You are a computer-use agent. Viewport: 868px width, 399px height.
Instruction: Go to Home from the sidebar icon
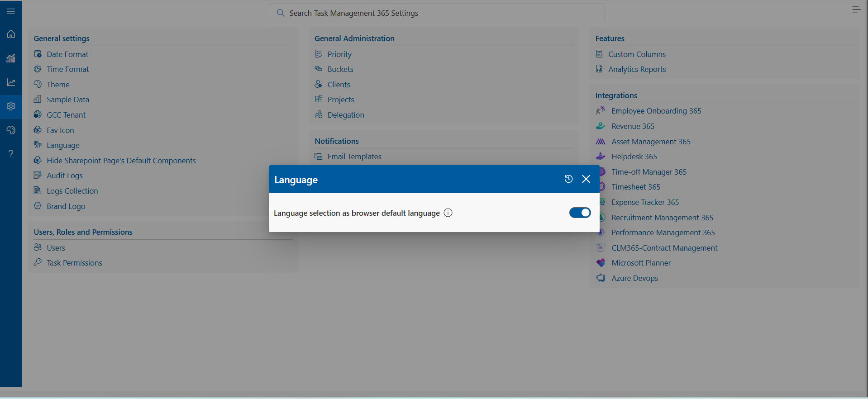pos(11,34)
